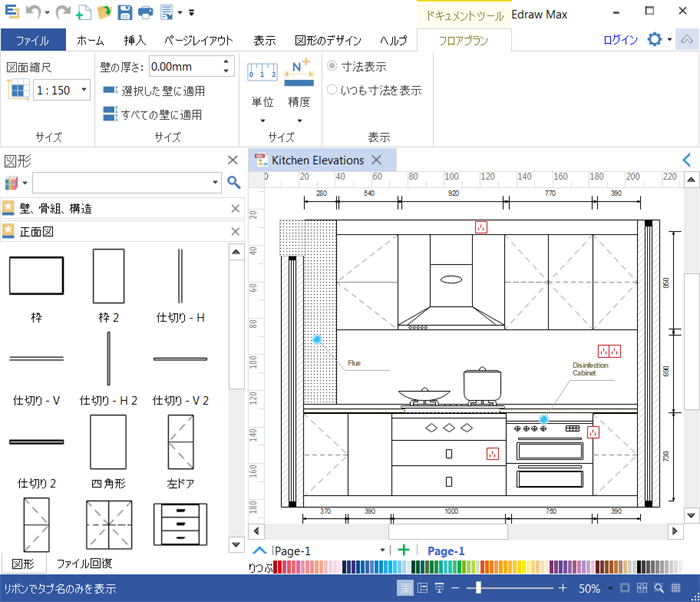Viewport: 700px width, 602px height.
Task: Expand the shape search box dropdown
Action: coord(215,182)
